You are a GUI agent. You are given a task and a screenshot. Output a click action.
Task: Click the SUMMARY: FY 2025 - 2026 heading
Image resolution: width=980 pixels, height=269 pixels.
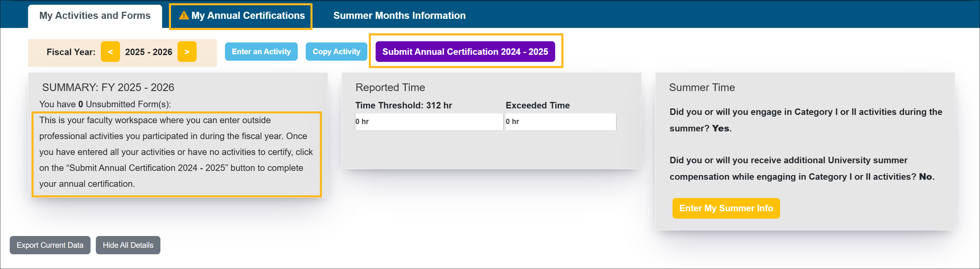(108, 88)
